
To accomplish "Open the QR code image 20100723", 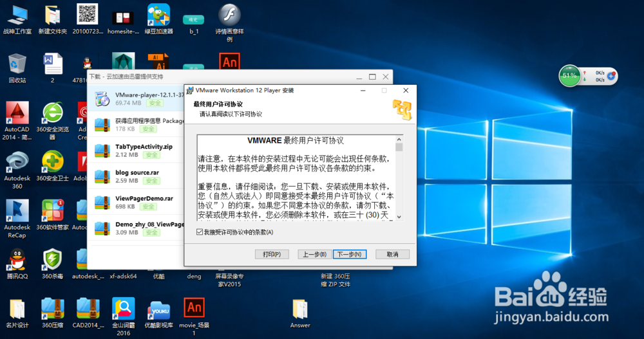I will (x=88, y=20).
